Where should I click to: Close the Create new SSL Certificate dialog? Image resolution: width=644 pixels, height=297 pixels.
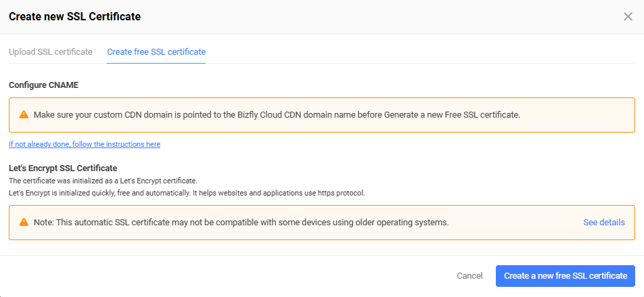point(628,17)
